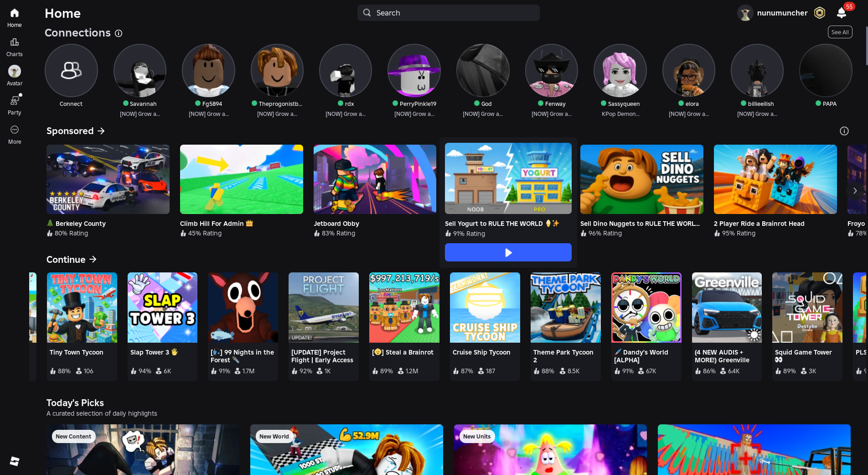Show next sponsored games with right arrow
Image resolution: width=868 pixels, height=475 pixels.
pyautogui.click(x=855, y=191)
